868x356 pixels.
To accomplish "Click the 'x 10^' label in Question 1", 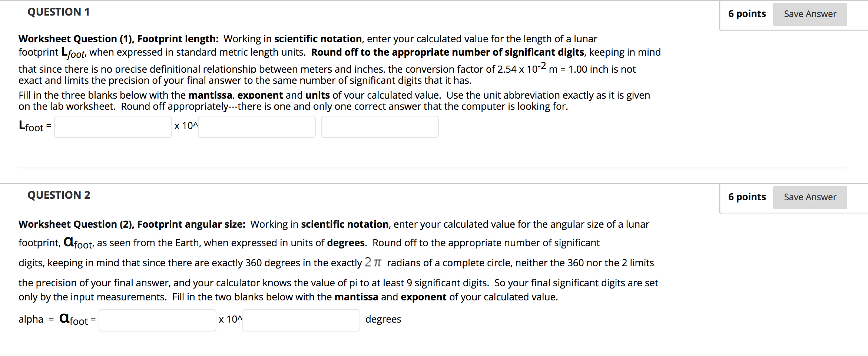I will (186, 126).
